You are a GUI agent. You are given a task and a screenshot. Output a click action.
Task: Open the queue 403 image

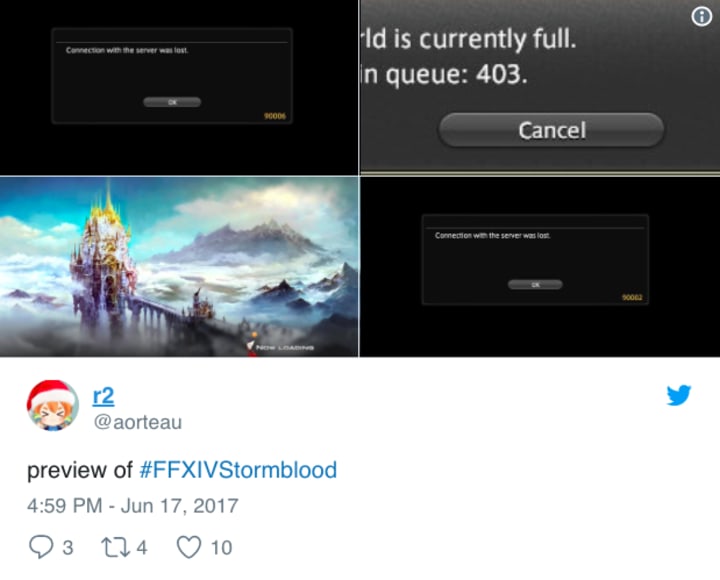(x=540, y=87)
